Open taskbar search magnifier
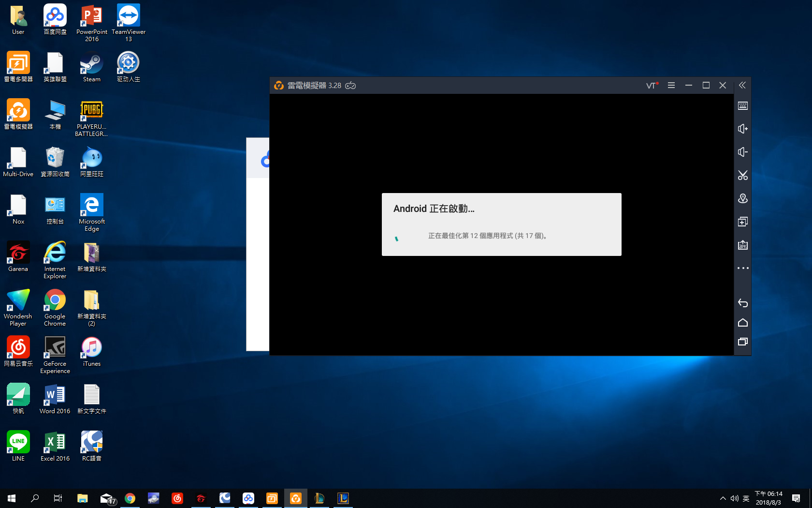 pos(35,498)
